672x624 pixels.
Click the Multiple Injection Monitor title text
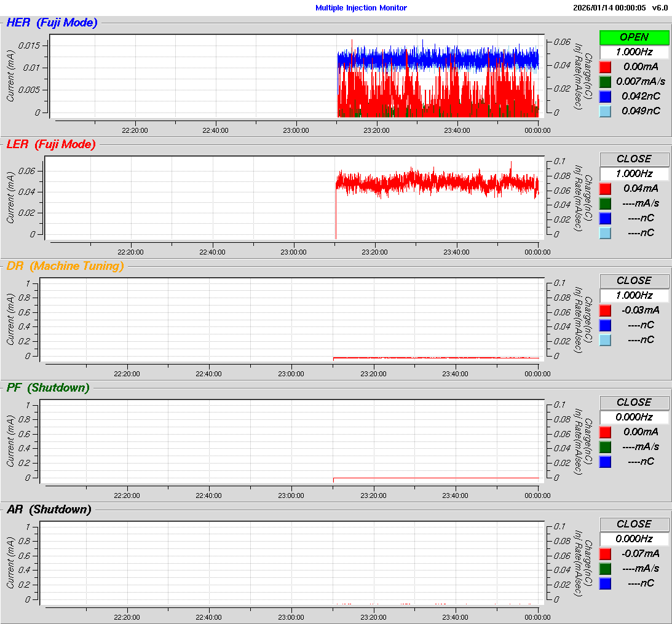tap(361, 8)
